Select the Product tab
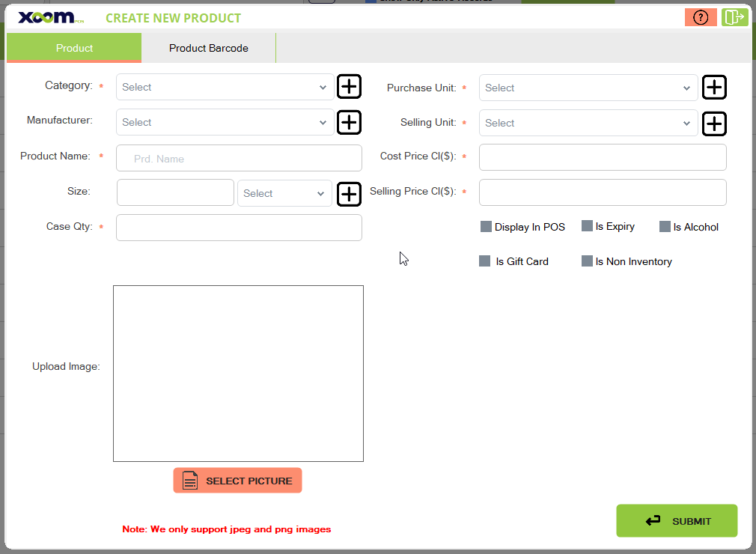Screen dimensions: 756x554 (74, 48)
